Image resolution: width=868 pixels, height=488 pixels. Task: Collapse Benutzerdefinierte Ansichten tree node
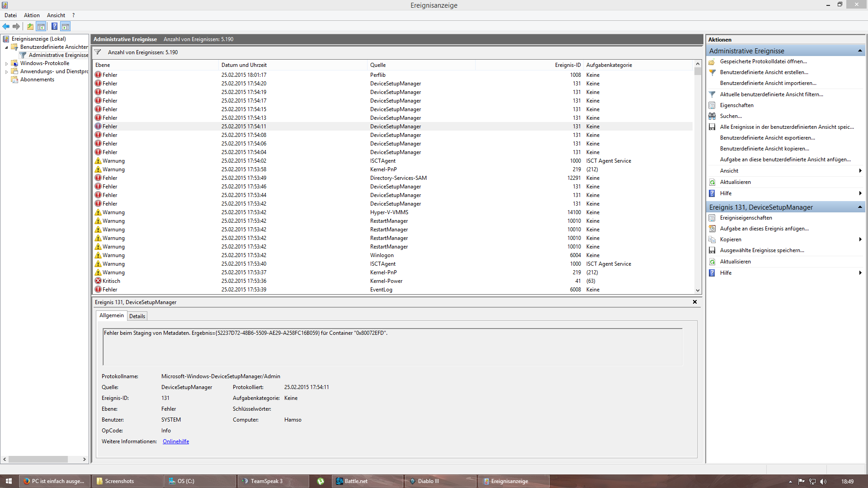click(6, 47)
